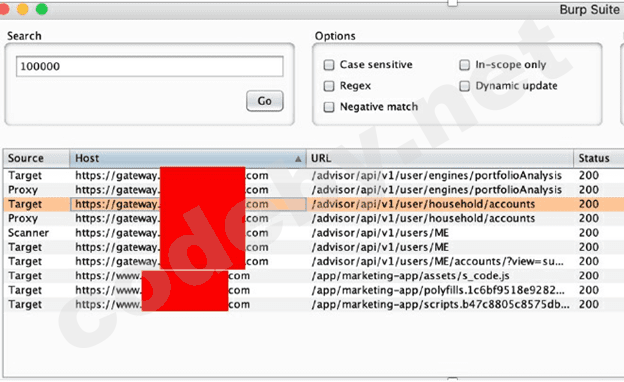Sort results by Status column header
Screen dimensions: 624x382
599,158
